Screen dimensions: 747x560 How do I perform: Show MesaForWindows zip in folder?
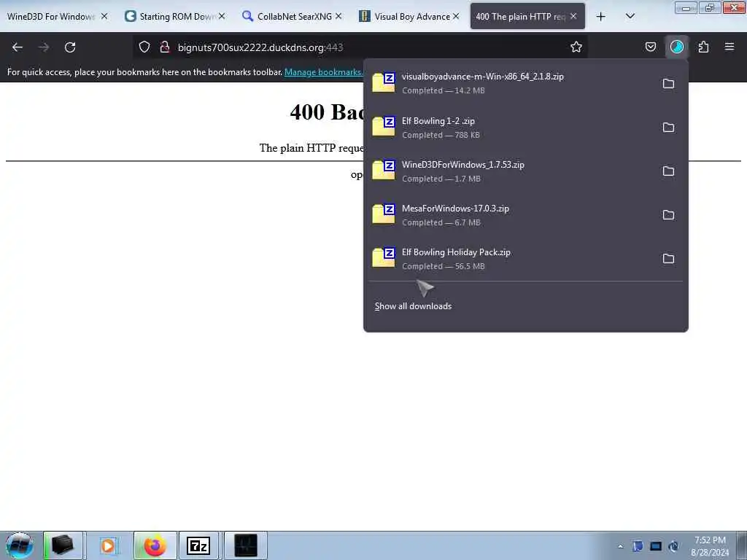[x=668, y=215]
